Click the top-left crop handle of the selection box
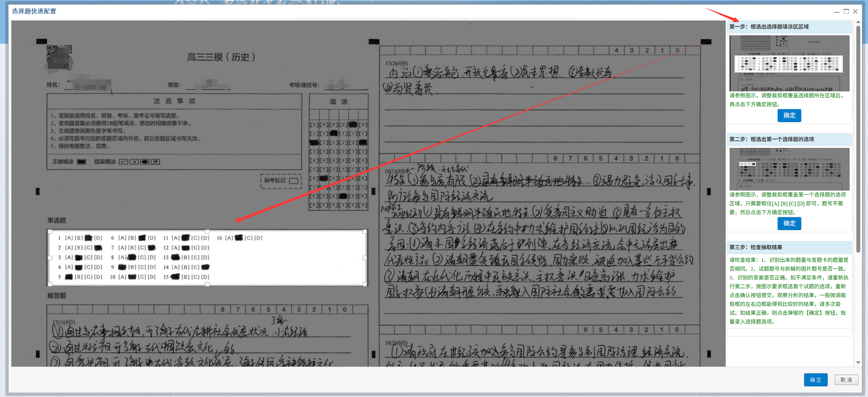Image resolution: width=868 pixels, height=397 pixels. pos(50,232)
